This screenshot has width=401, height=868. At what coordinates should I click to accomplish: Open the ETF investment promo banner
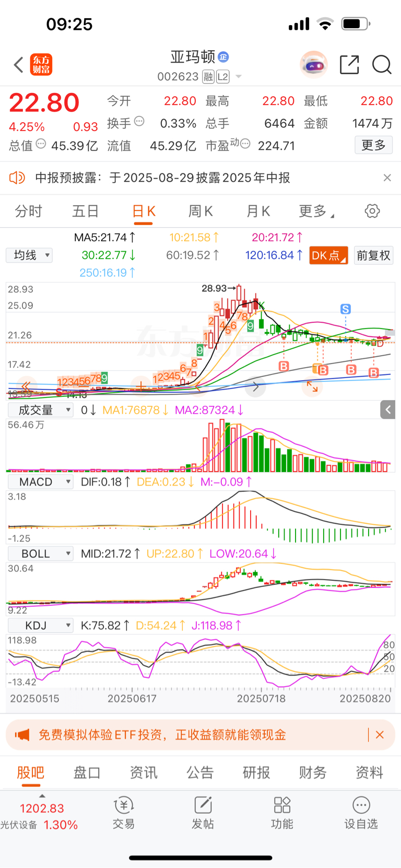tap(200, 735)
